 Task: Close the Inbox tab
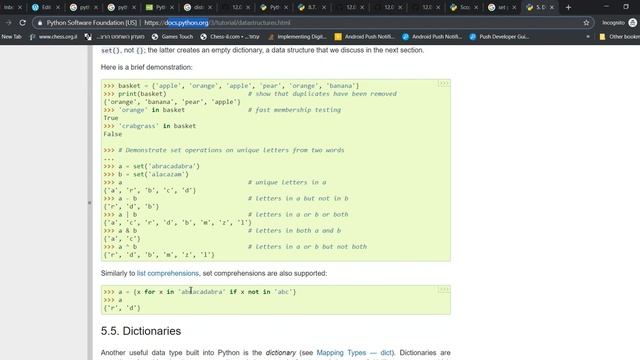[20, 7]
